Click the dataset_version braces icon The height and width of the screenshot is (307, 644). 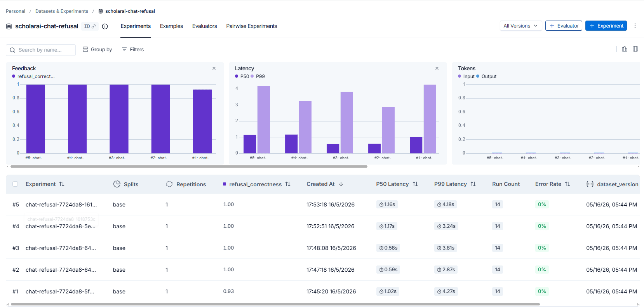click(590, 184)
